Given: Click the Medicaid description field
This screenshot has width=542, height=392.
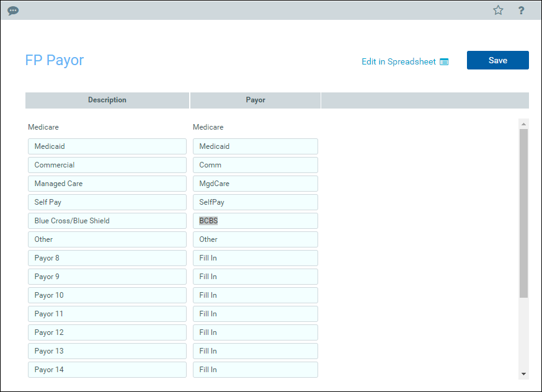Looking at the screenshot, I should pyautogui.click(x=107, y=146).
